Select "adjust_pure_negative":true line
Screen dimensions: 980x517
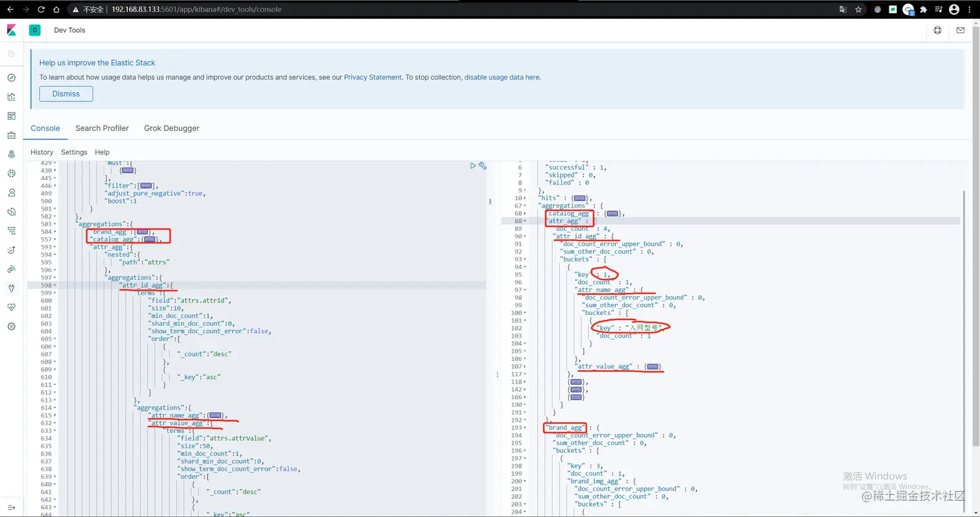[155, 193]
